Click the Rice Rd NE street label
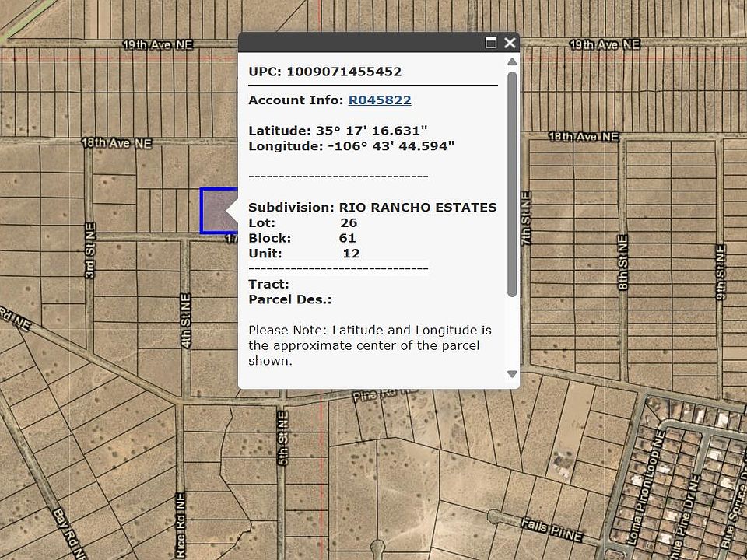The height and width of the screenshot is (560, 747). pos(180,526)
